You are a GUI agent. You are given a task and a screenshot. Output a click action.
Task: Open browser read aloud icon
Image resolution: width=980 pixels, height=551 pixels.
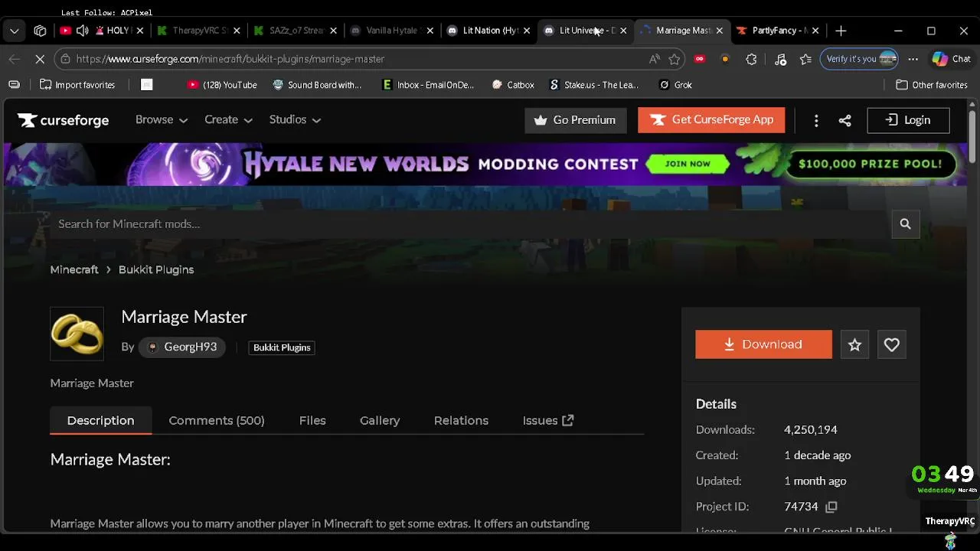[654, 59]
